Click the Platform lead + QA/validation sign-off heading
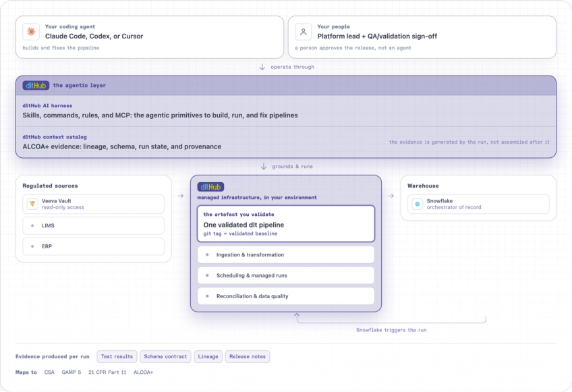572x392 pixels. (x=377, y=36)
